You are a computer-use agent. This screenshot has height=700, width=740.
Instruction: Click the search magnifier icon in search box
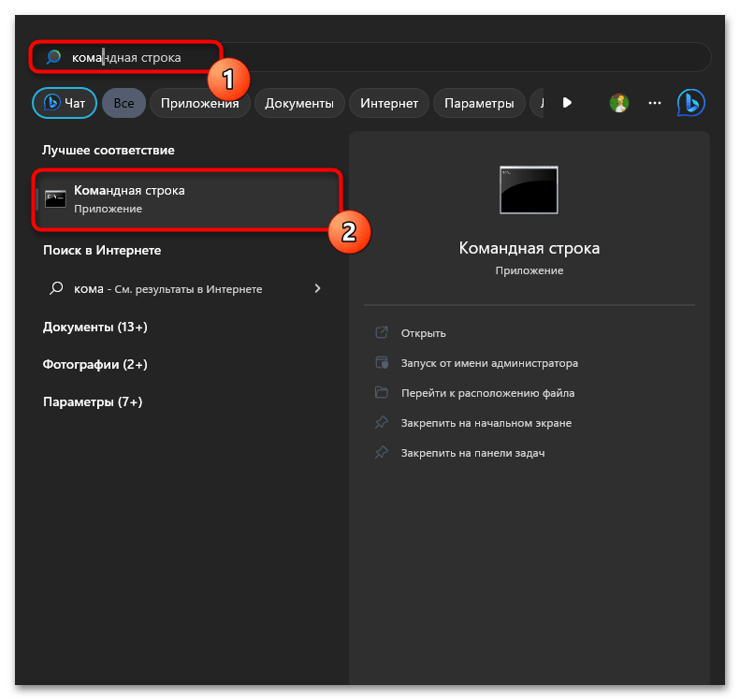tap(53, 57)
